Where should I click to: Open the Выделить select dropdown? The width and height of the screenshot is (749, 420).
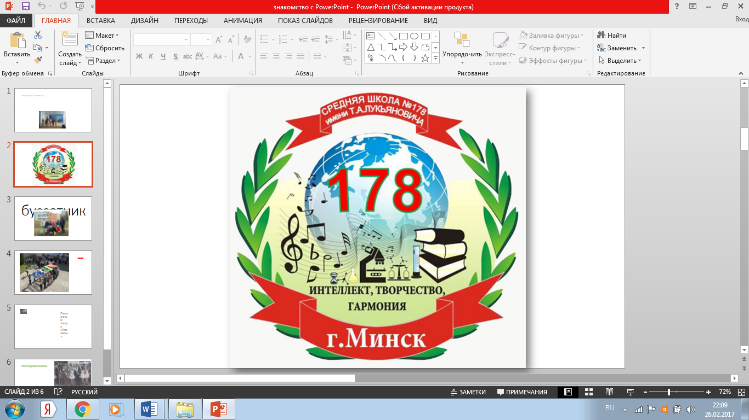click(620, 61)
